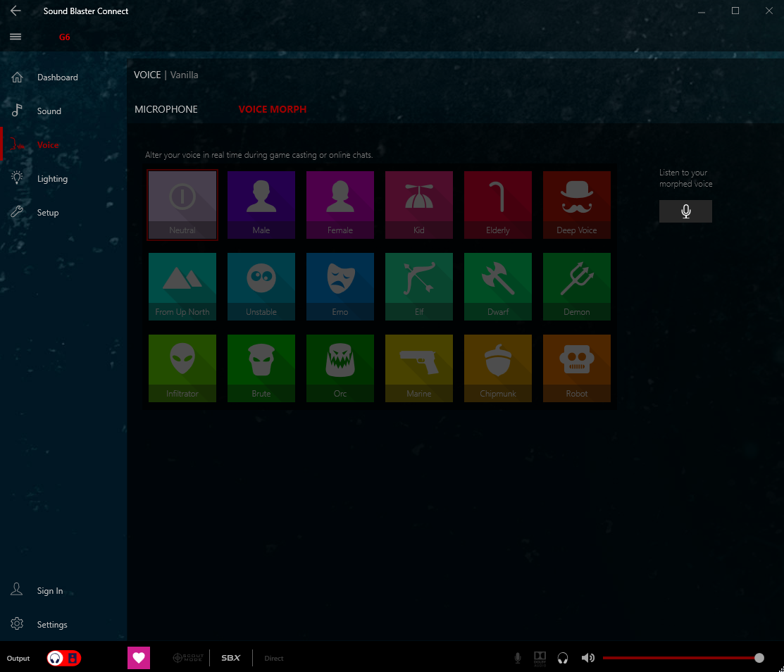
Task: Click Sign In at bottom left
Action: coord(63,590)
